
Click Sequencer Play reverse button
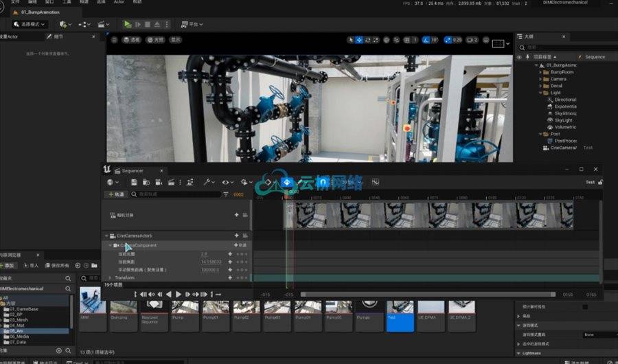[169, 294]
